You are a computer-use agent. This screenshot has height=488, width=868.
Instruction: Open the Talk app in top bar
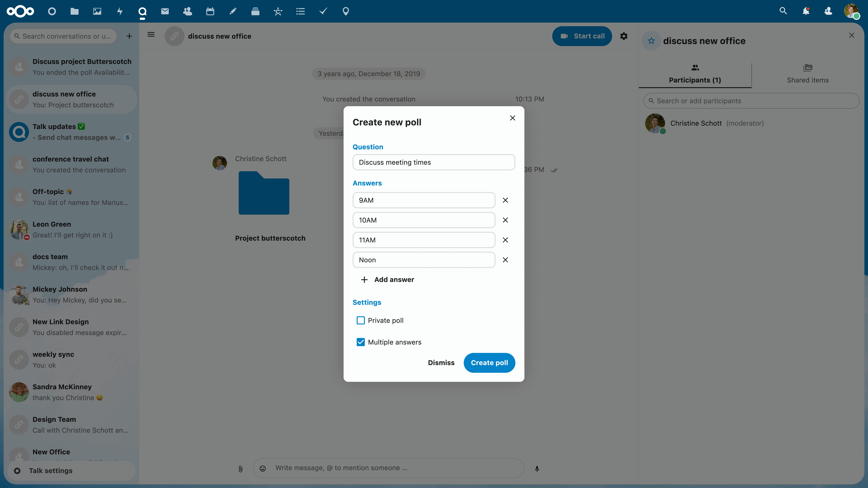click(x=142, y=11)
